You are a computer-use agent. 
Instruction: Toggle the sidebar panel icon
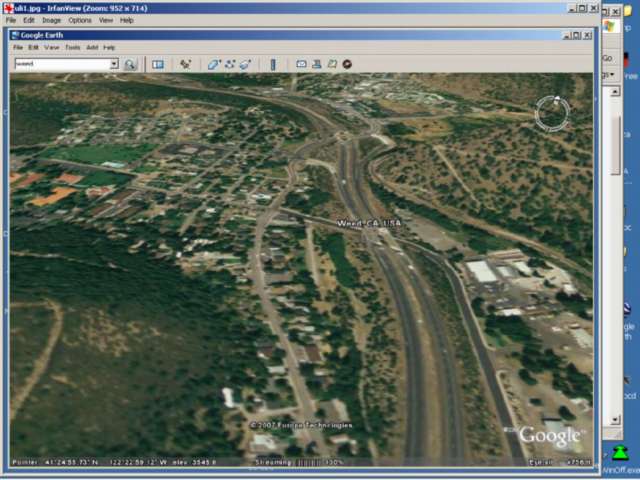[x=158, y=64]
